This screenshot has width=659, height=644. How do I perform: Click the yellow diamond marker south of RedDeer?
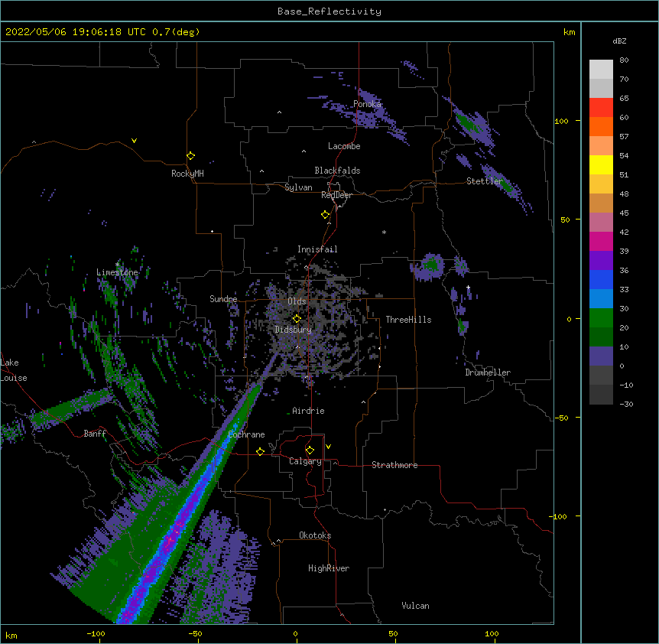click(x=325, y=215)
